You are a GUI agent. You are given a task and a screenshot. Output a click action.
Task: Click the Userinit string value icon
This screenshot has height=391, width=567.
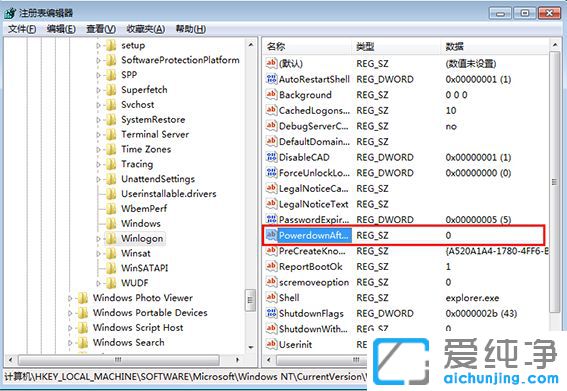click(x=271, y=344)
